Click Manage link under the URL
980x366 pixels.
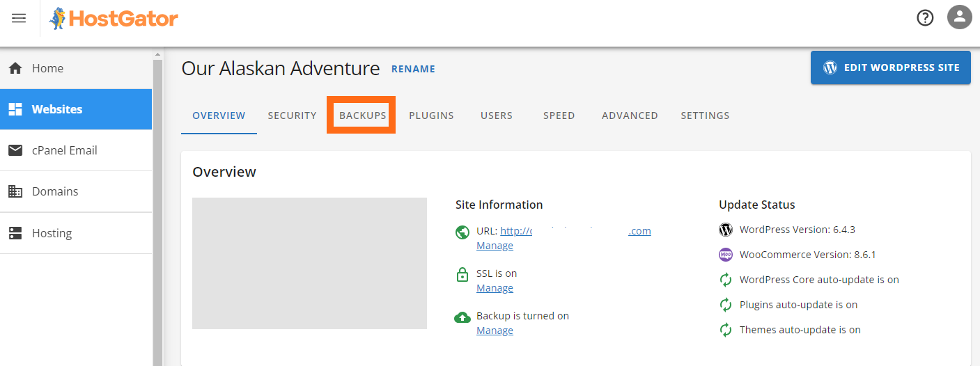495,246
